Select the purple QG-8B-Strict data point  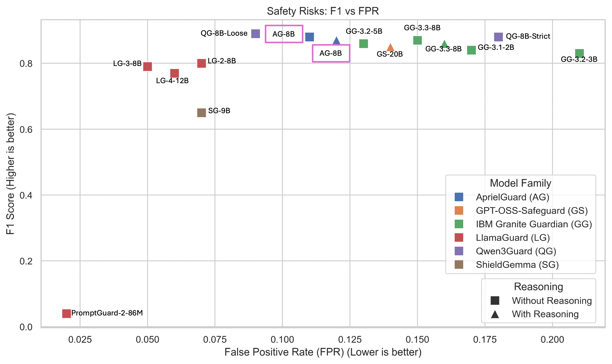(x=498, y=37)
